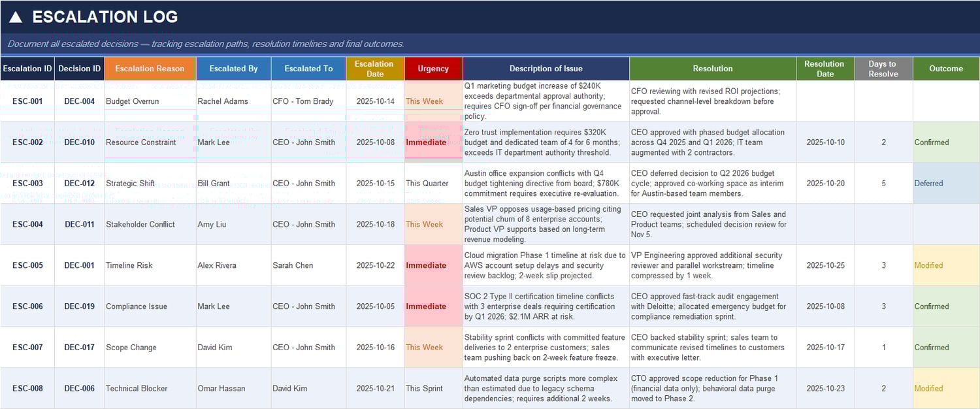Select the Escalation Date column header
This screenshot has height=409, width=980.
(374, 68)
